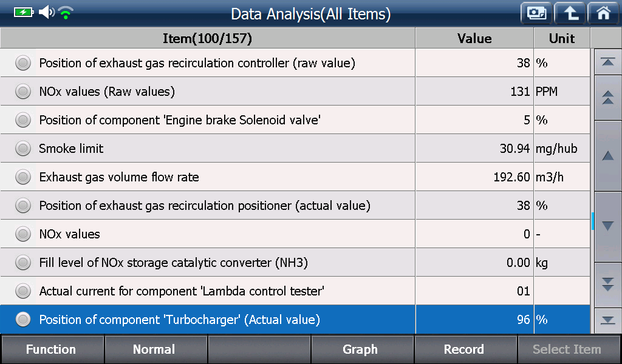Page up with double-up arrow icon

607,98
